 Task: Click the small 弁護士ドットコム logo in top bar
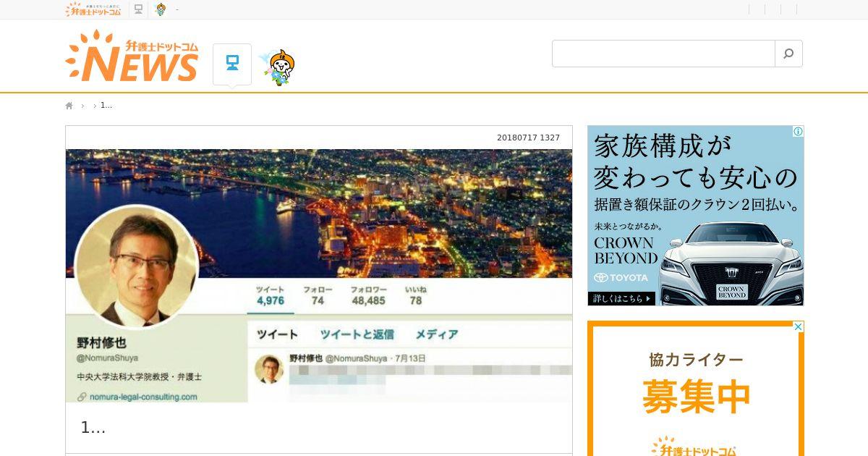pos(93,9)
